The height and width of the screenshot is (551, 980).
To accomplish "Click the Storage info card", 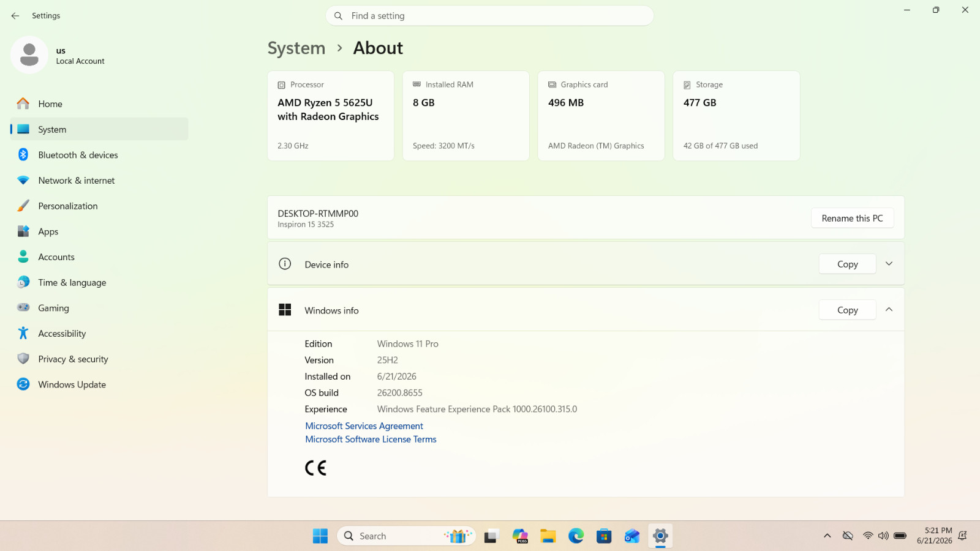I will [x=737, y=116].
